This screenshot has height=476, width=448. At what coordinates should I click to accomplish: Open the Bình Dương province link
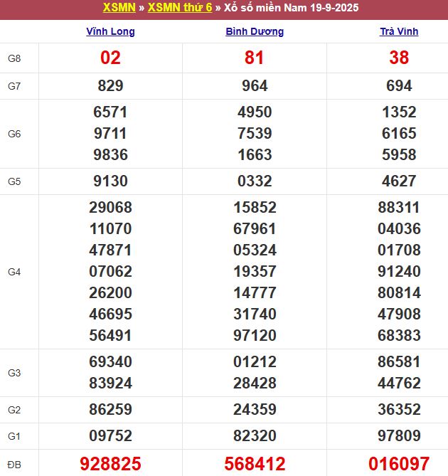[255, 31]
